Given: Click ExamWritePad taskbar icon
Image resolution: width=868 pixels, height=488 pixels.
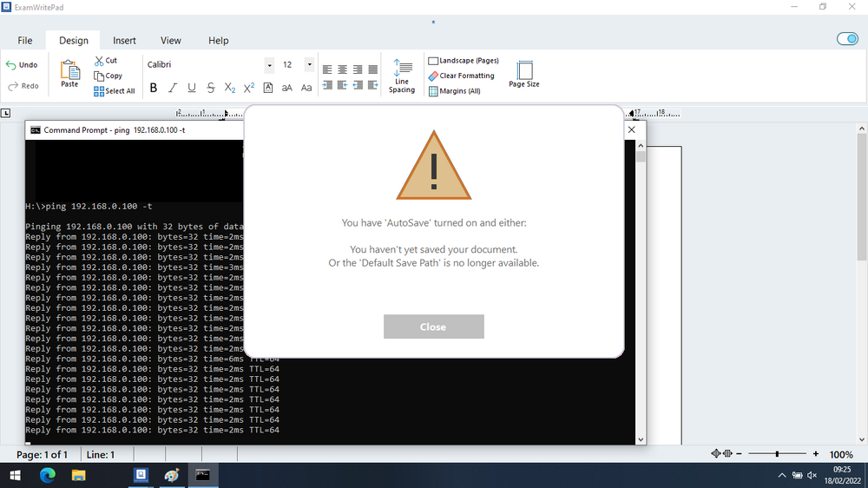Looking at the screenshot, I should coord(141,475).
